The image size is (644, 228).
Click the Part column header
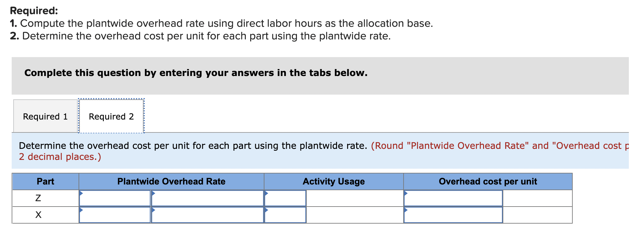click(45, 181)
